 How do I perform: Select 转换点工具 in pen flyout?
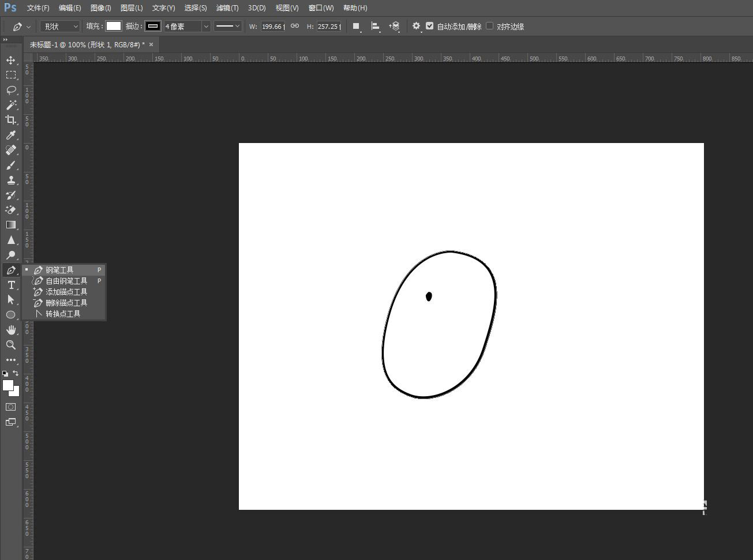point(63,314)
